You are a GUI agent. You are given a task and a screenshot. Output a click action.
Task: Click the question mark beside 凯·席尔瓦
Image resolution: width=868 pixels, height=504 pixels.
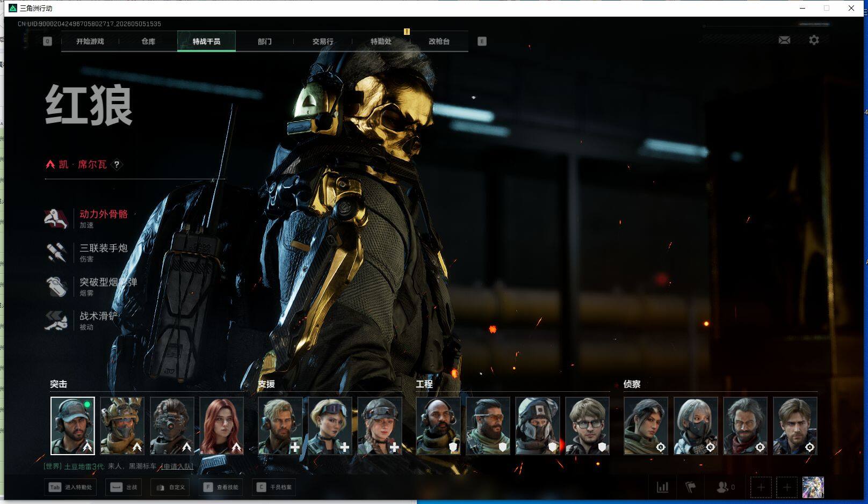point(117,165)
